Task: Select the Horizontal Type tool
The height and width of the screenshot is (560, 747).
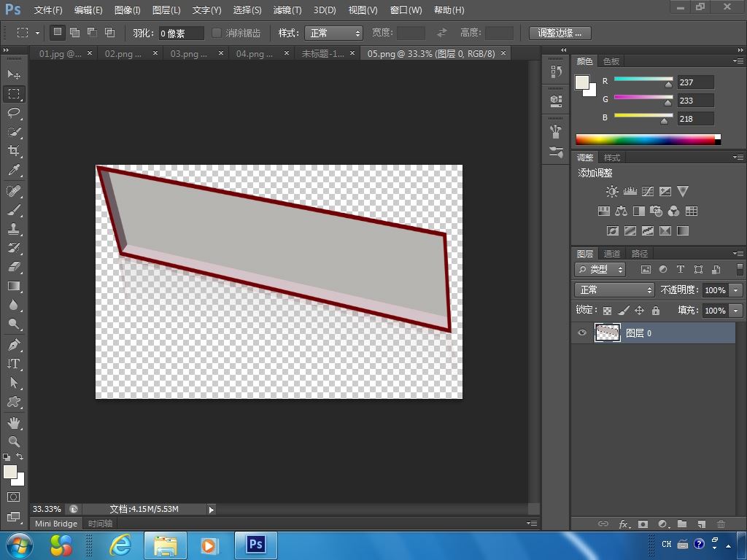Action: click(x=14, y=364)
